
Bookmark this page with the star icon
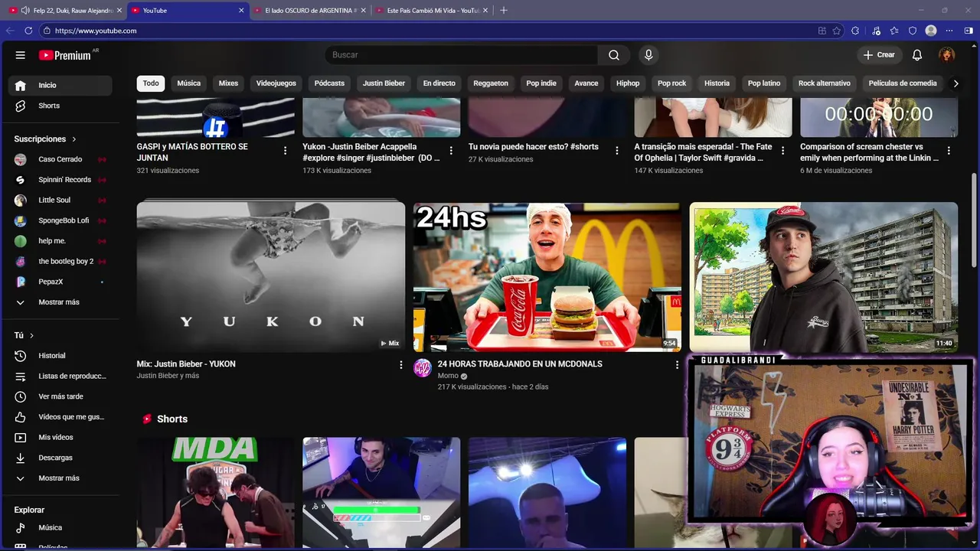[x=837, y=31]
